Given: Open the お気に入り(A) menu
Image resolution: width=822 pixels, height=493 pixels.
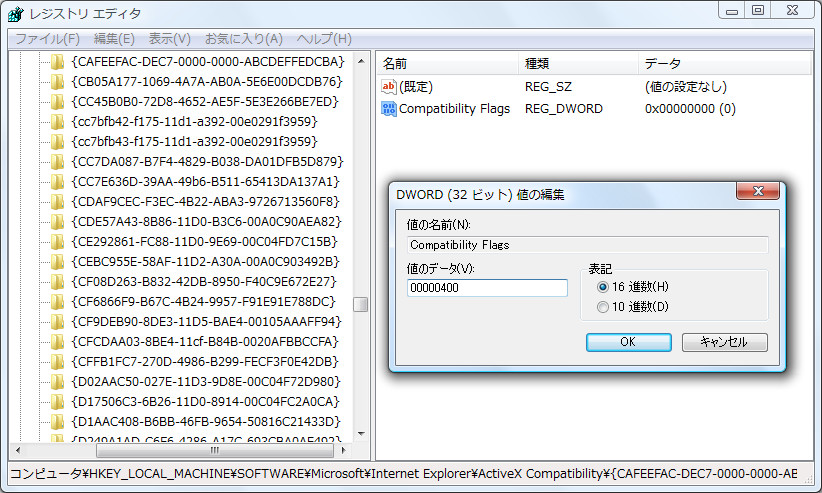Looking at the screenshot, I should (244, 39).
